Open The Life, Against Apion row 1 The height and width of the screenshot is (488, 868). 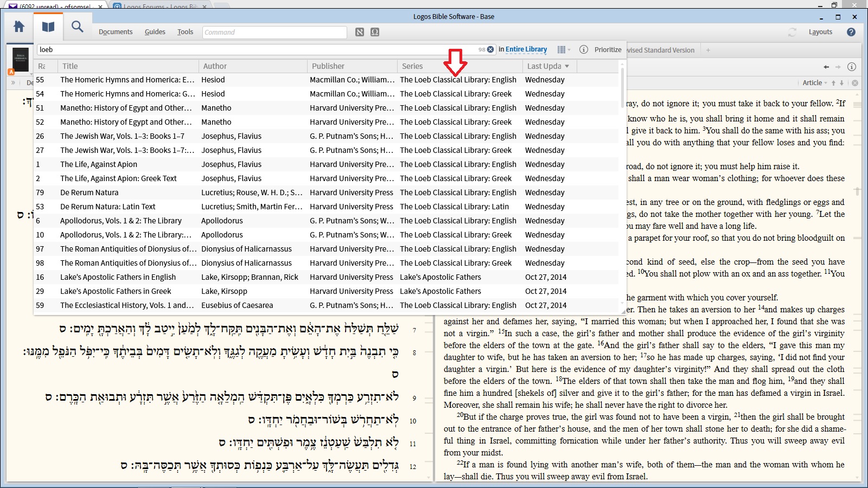(326, 164)
